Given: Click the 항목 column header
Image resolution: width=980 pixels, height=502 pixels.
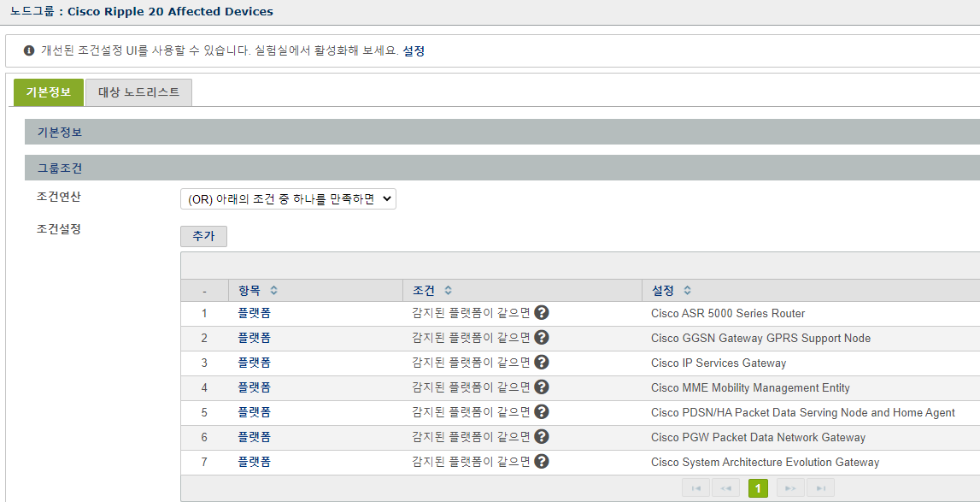Looking at the screenshot, I should point(315,291).
